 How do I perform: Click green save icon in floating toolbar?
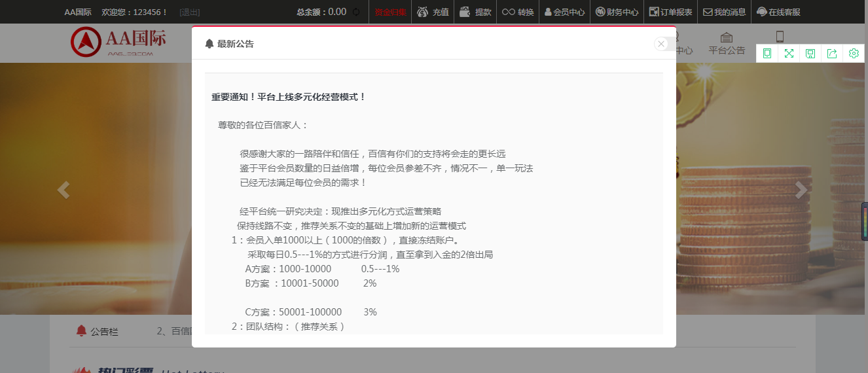pyautogui.click(x=810, y=54)
